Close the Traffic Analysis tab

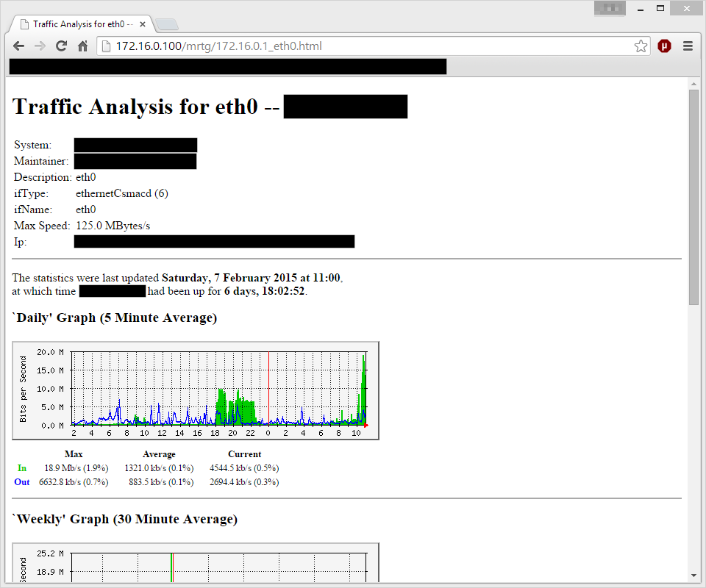[143, 24]
